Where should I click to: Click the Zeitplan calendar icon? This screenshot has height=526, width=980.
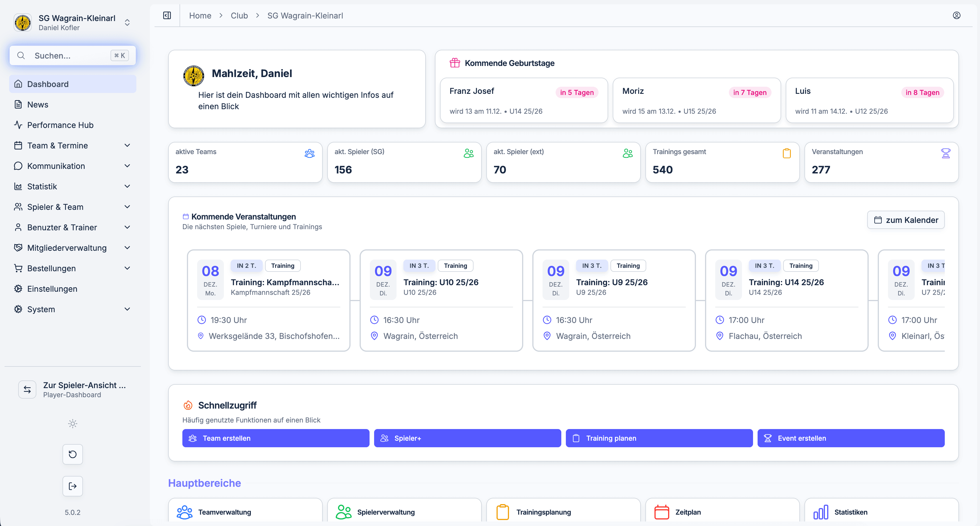tap(662, 512)
